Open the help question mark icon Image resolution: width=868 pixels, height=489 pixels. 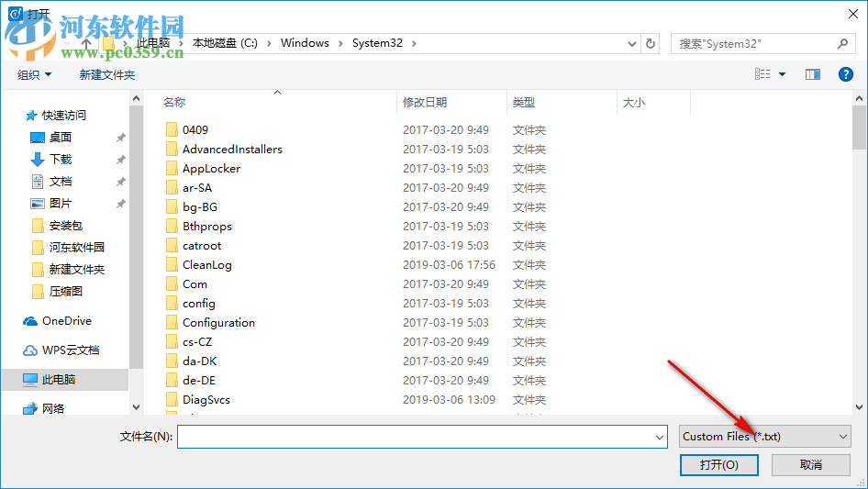coord(845,74)
